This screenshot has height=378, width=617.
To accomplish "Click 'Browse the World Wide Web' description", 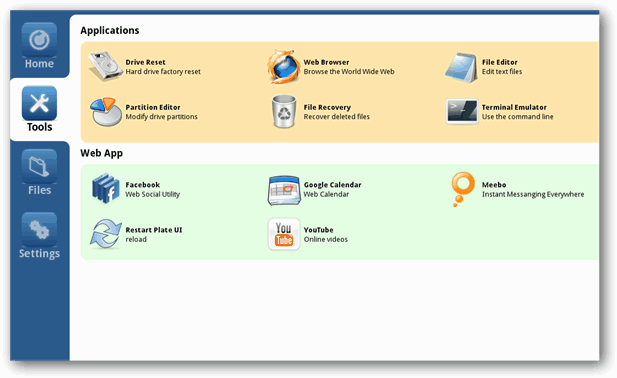I will point(349,72).
